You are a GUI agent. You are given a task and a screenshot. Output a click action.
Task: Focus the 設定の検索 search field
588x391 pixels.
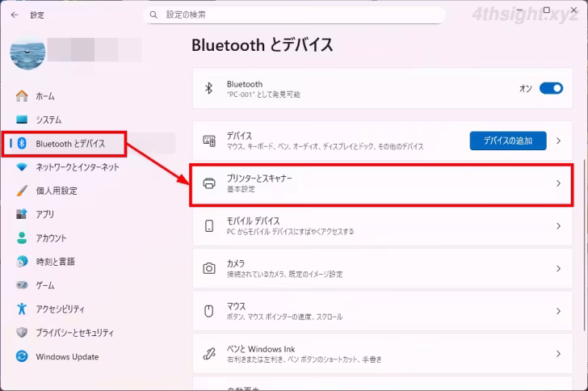294,15
